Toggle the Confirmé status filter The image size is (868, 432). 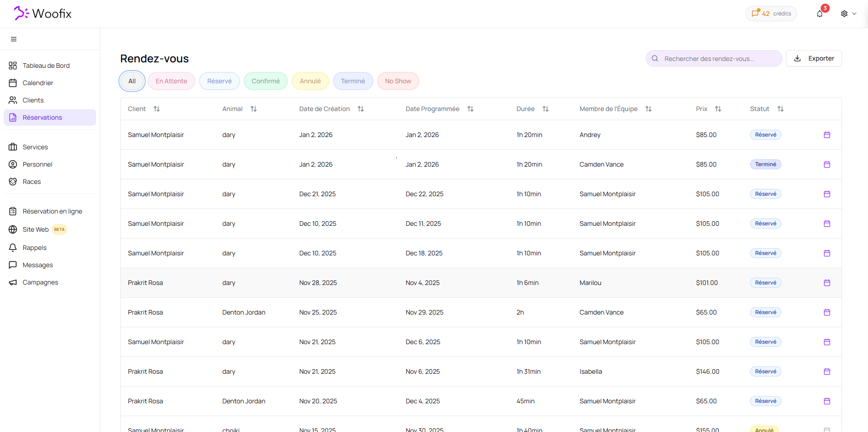click(x=266, y=81)
